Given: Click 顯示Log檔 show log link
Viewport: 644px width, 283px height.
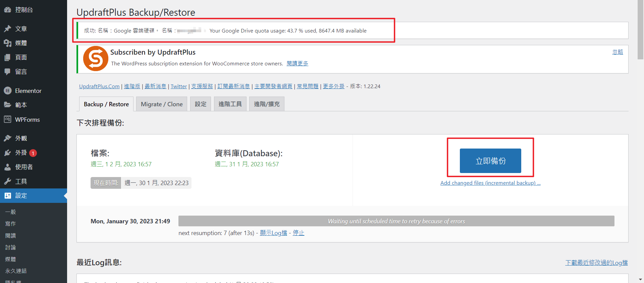Looking at the screenshot, I should coord(273,233).
